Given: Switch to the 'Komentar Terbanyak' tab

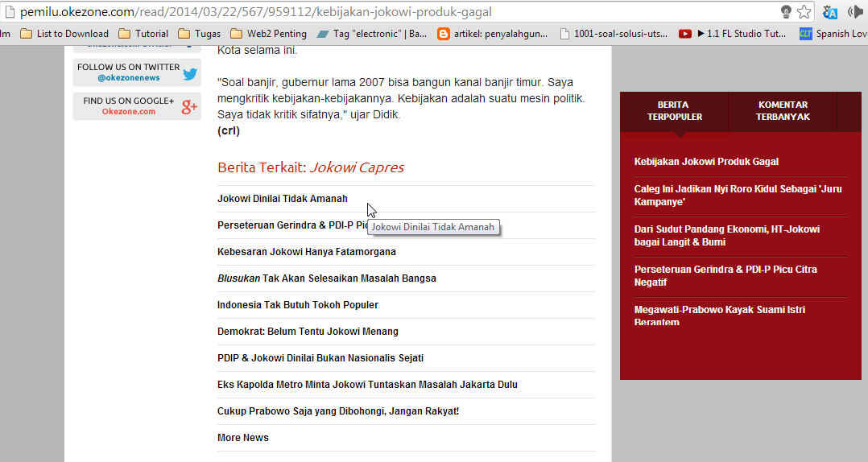Looking at the screenshot, I should pyautogui.click(x=783, y=110).
